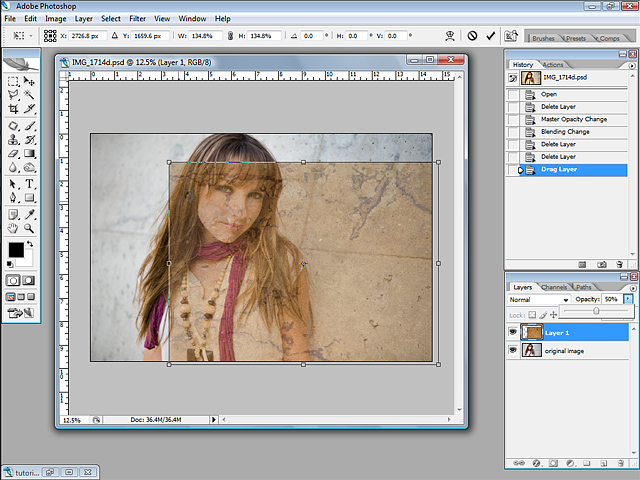Choose the Type tool
This screenshot has width=640, height=480.
click(x=30, y=184)
